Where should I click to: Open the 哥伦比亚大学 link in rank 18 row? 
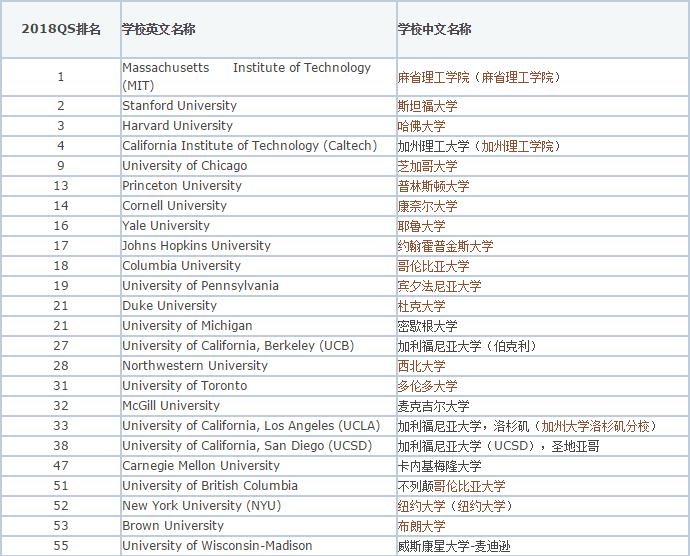coord(433,266)
